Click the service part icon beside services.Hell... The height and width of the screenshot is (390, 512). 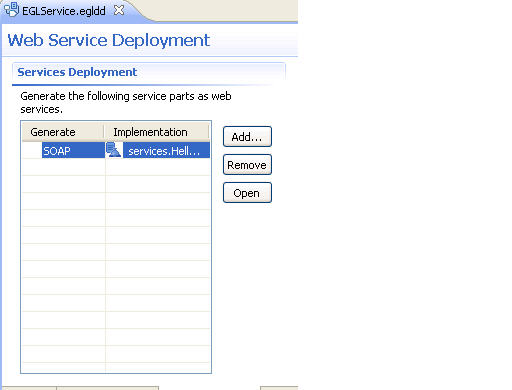(113, 150)
